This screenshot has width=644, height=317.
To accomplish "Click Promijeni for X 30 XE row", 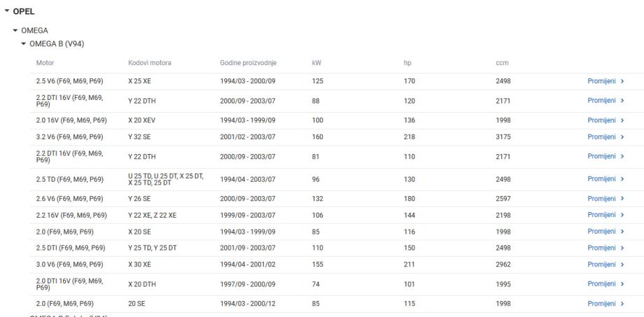I will (605, 265).
